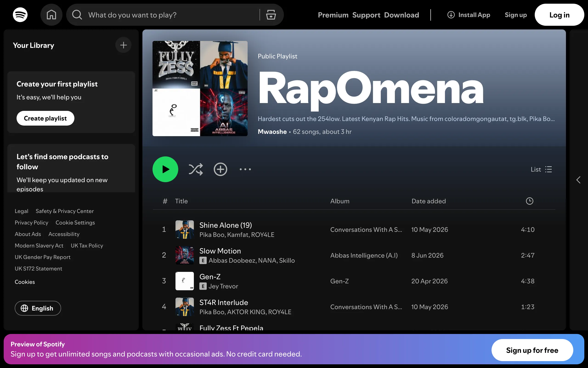Click the playlist description text
Screen dimensions: 588x368
point(406,119)
